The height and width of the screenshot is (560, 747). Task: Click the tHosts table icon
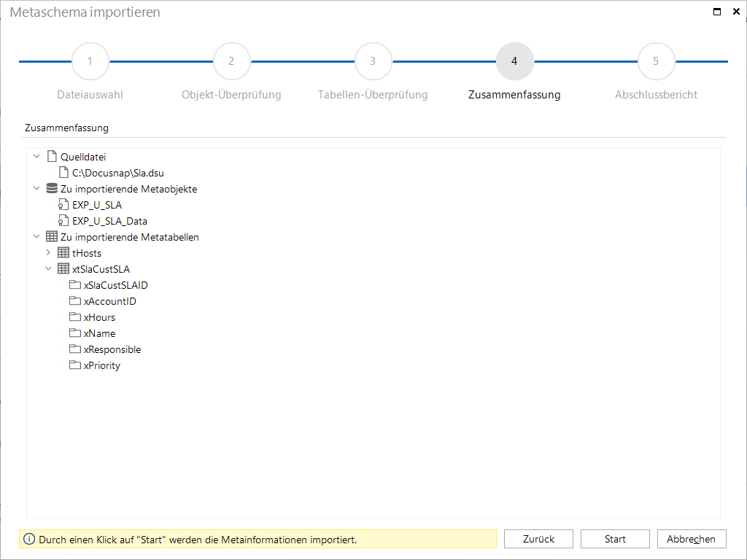click(63, 253)
